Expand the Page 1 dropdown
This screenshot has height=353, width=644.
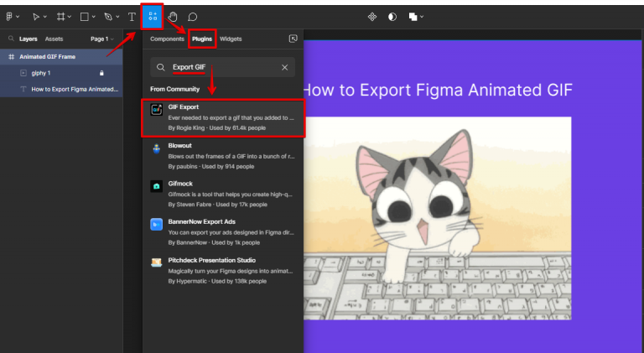(102, 39)
